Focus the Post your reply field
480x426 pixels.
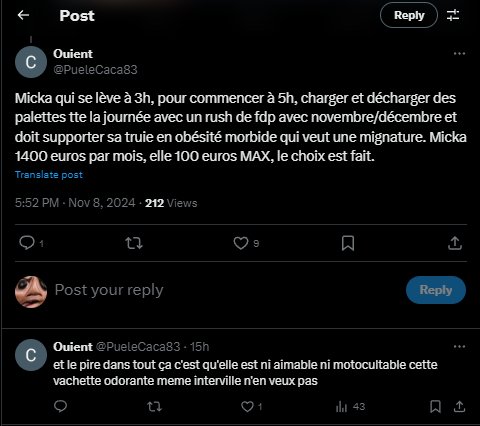click(227, 290)
